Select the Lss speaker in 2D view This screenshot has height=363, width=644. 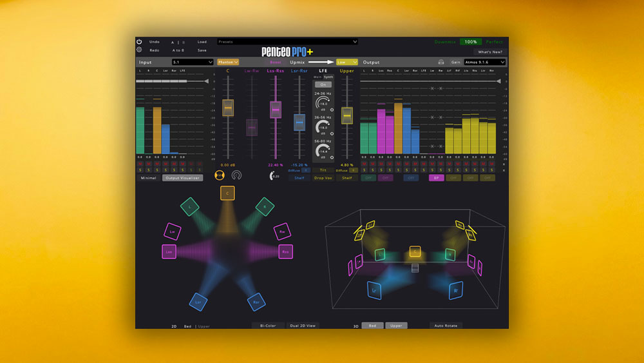[169, 251]
